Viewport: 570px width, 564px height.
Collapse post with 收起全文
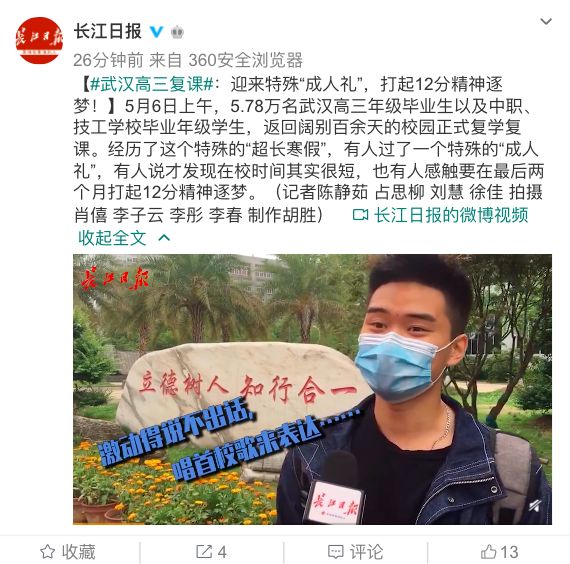tap(112, 238)
